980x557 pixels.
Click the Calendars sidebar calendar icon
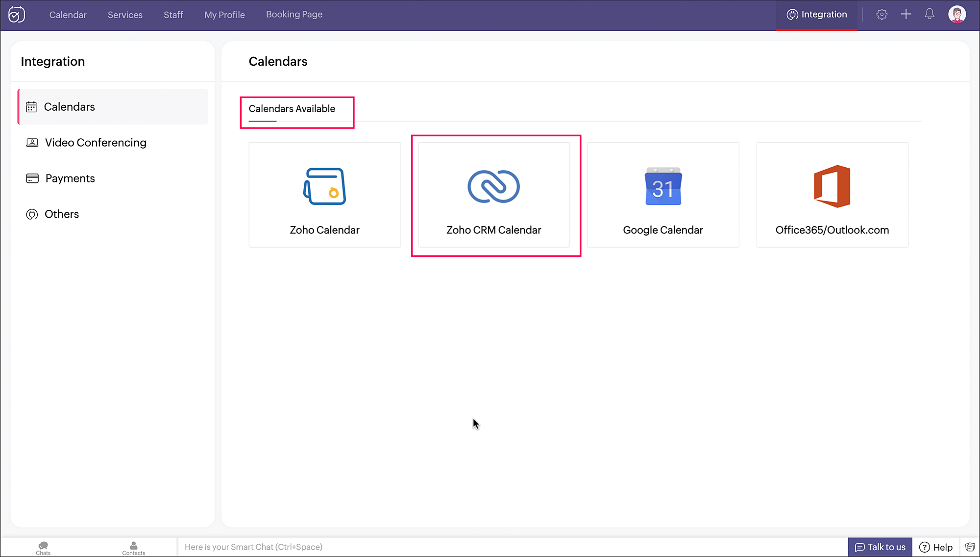(x=31, y=107)
